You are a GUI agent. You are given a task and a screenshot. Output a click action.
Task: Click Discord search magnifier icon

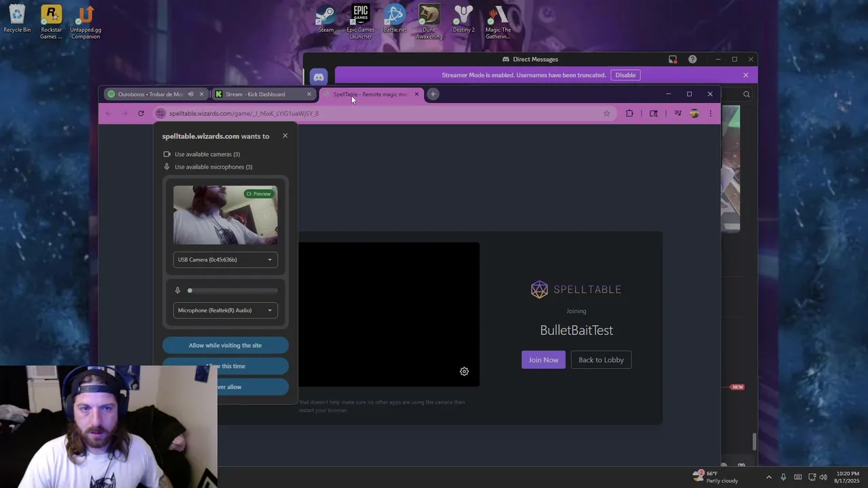click(747, 94)
